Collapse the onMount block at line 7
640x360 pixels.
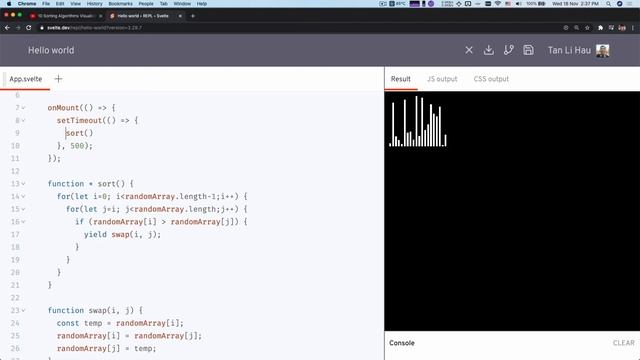tap(24, 108)
